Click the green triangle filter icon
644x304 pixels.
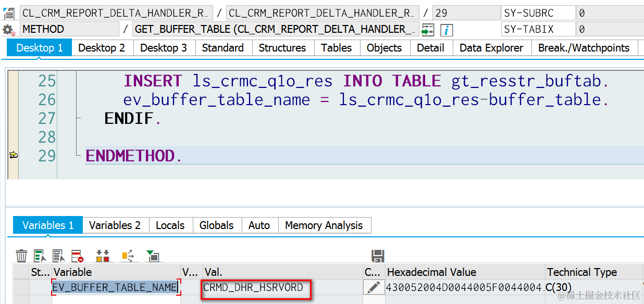(153, 256)
